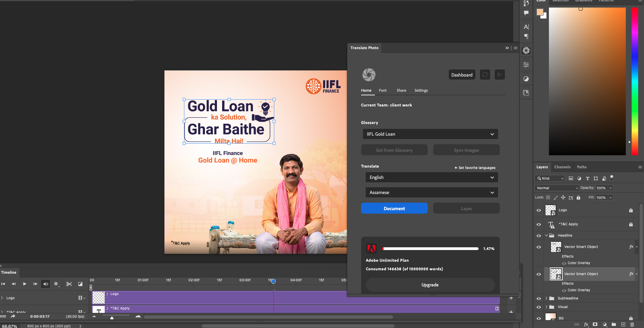Open the Opacity slider dropdown arrow
This screenshot has width=644, height=328.
coord(610,188)
